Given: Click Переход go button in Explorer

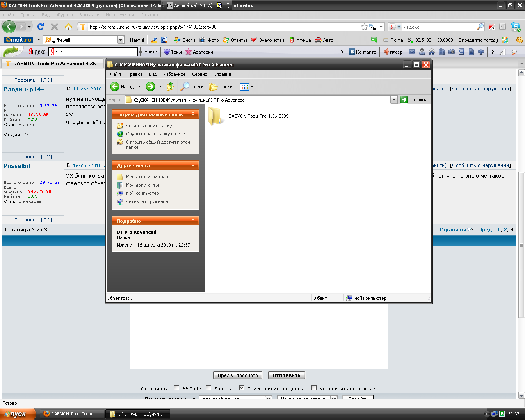Looking at the screenshot, I should pos(414,100).
